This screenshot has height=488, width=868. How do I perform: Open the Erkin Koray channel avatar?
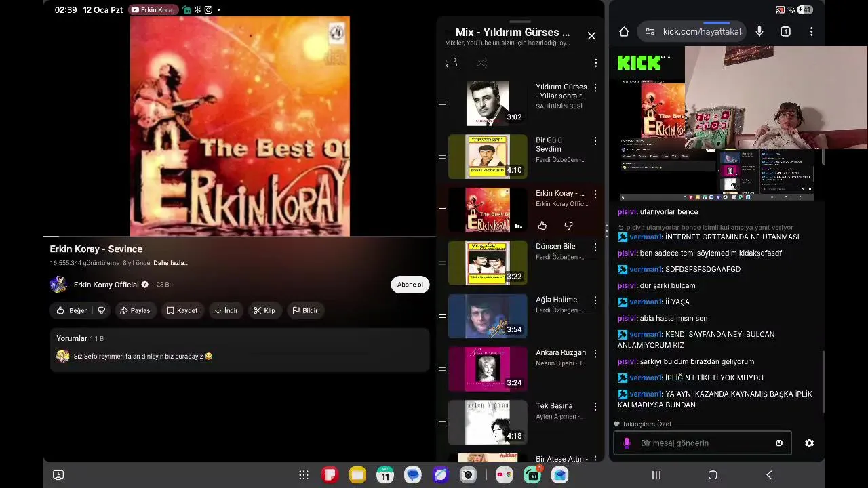click(x=58, y=285)
